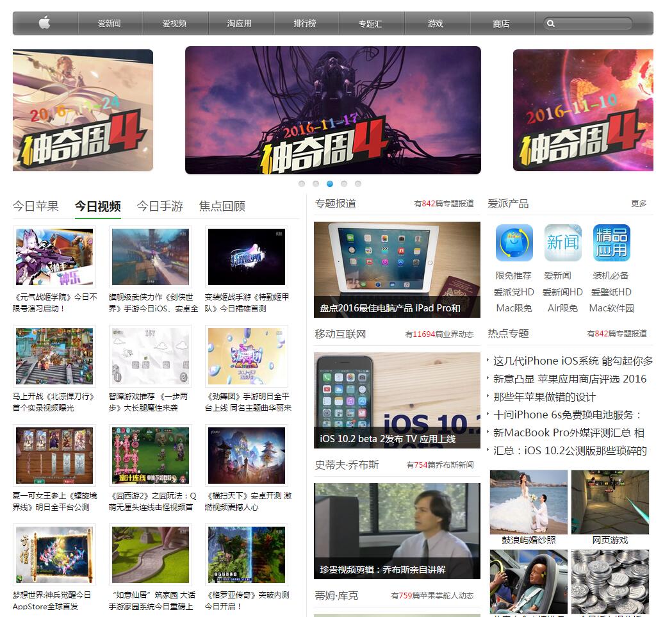Open 爱壁纸HD product link
Image resolution: width=672 pixels, height=617 pixels.
[612, 292]
